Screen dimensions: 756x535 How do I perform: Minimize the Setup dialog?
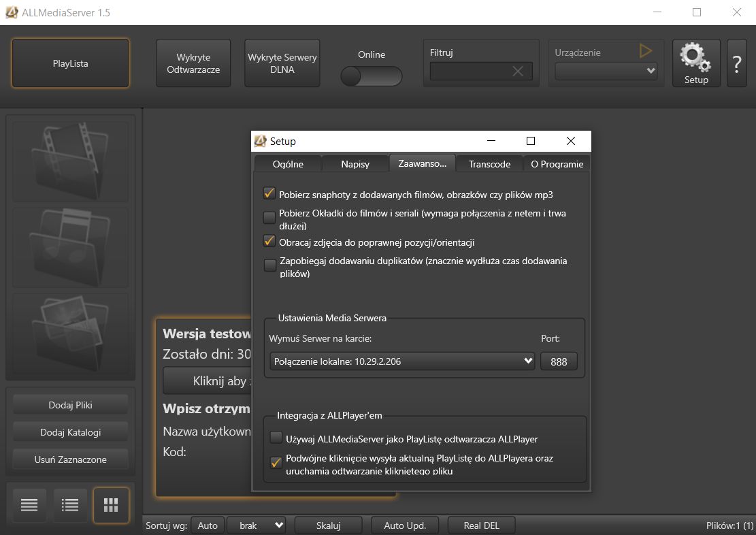pyautogui.click(x=491, y=141)
